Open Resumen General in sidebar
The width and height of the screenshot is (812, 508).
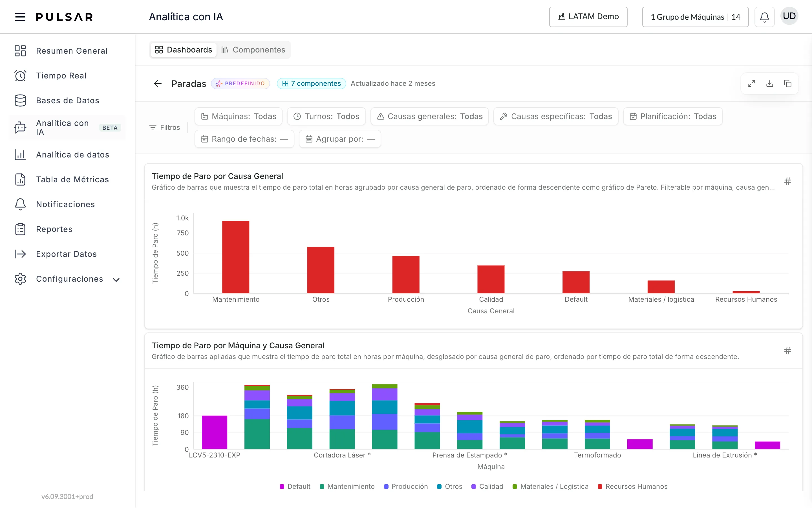(67, 51)
